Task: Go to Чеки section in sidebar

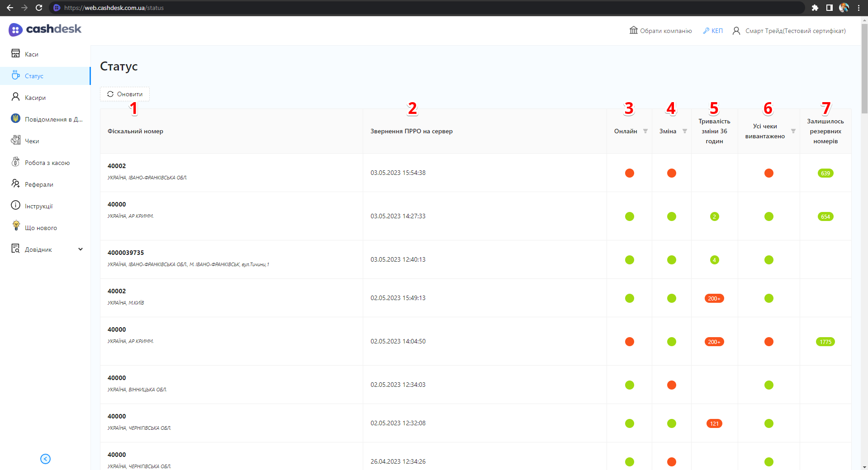Action: point(32,141)
